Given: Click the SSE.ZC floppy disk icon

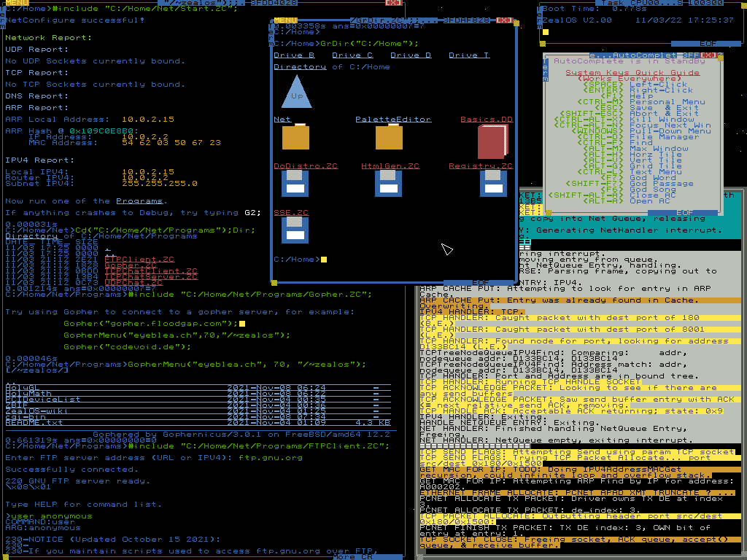Looking at the screenshot, I should [295, 230].
